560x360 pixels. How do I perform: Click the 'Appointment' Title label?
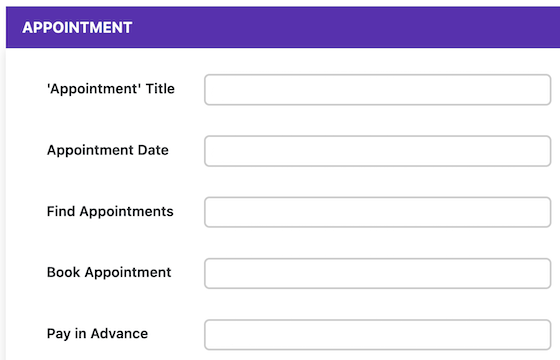tap(111, 89)
